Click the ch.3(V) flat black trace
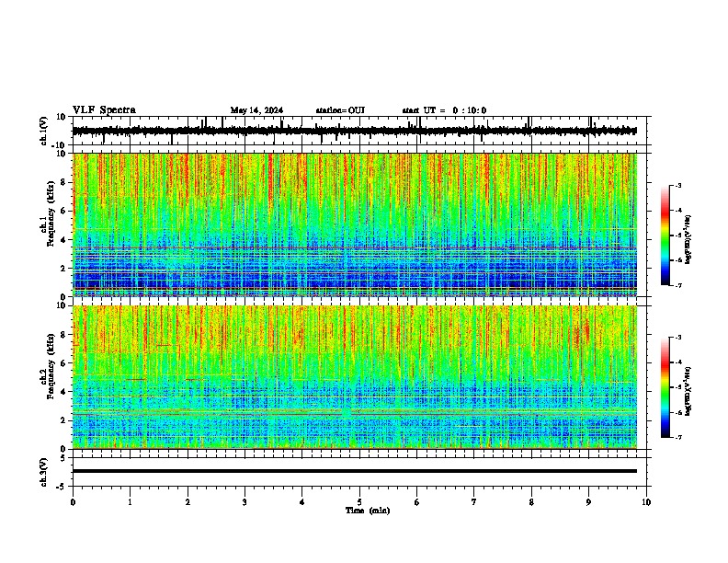 point(355,471)
